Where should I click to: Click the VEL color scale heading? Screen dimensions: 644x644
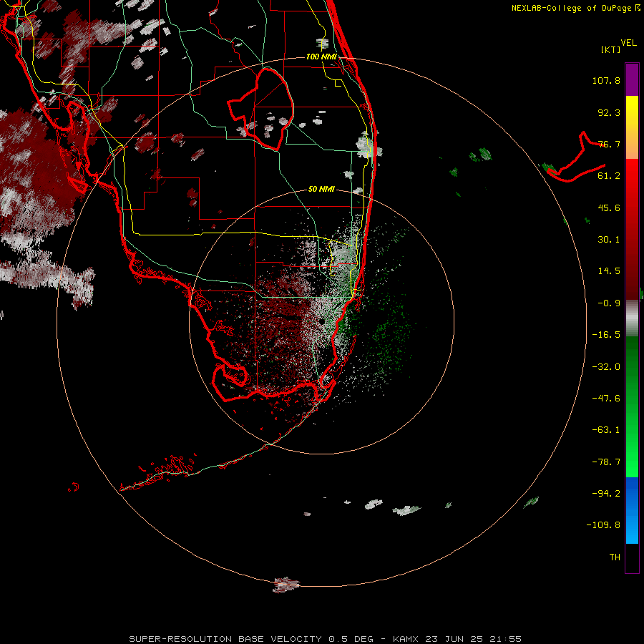pos(628,42)
